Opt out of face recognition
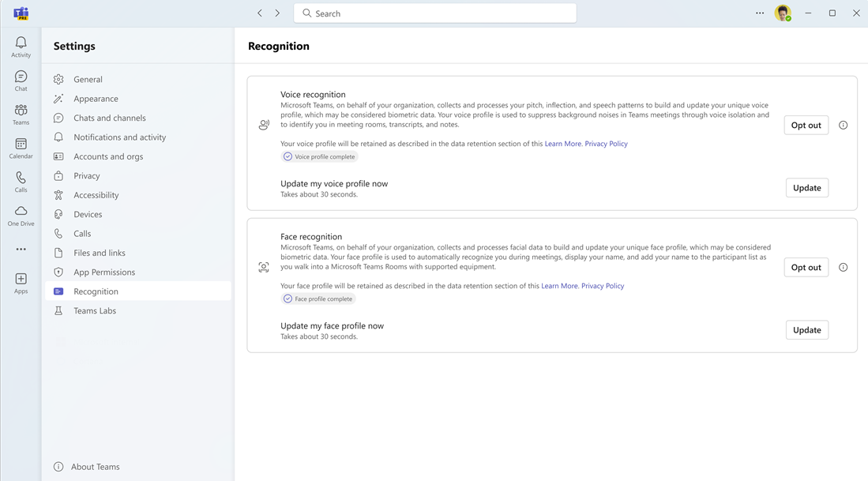Screen dimensions: 868x481 (806, 267)
